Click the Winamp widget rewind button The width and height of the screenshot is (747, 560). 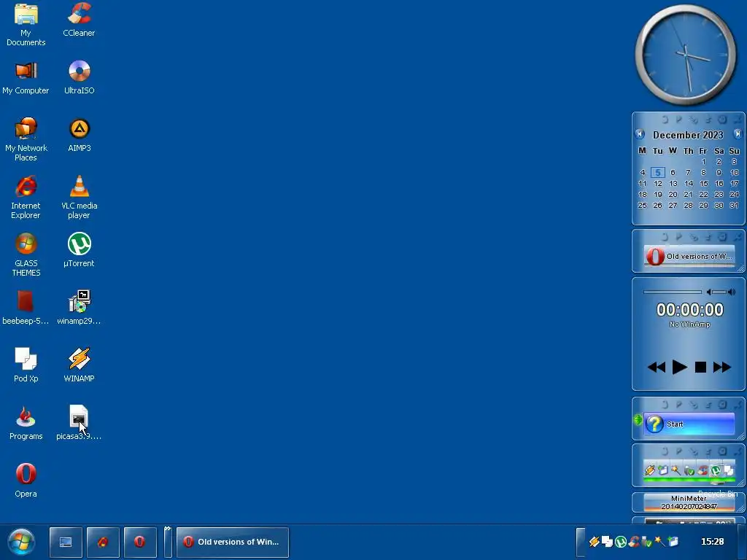point(657,367)
